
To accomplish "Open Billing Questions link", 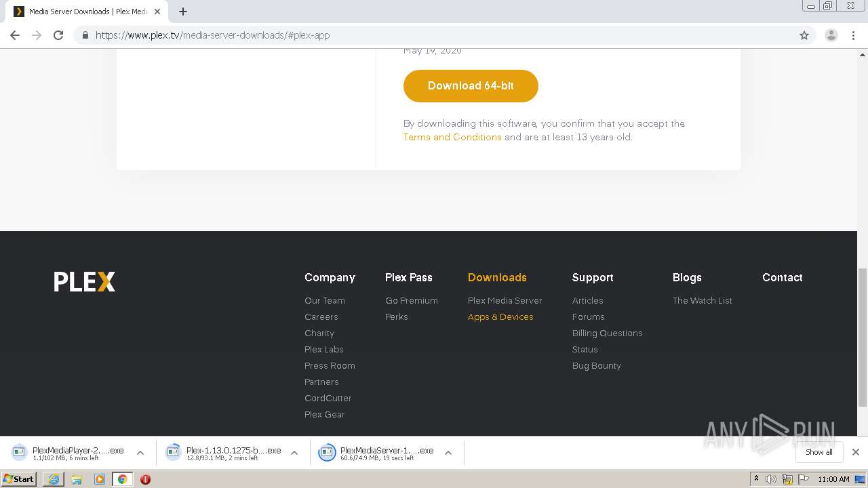I will click(608, 333).
